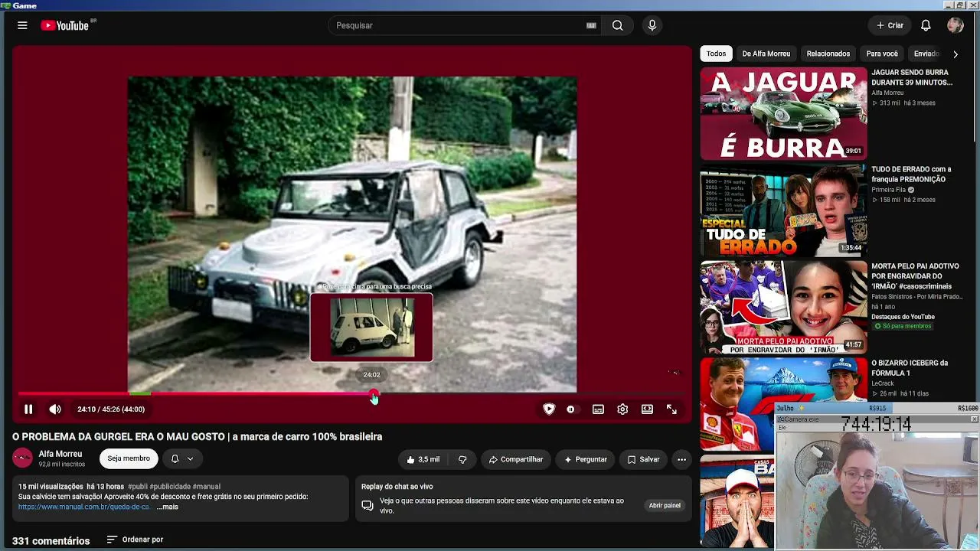Click the Julho label in the overlay bar
Image resolution: width=980 pixels, height=551 pixels.
786,409
